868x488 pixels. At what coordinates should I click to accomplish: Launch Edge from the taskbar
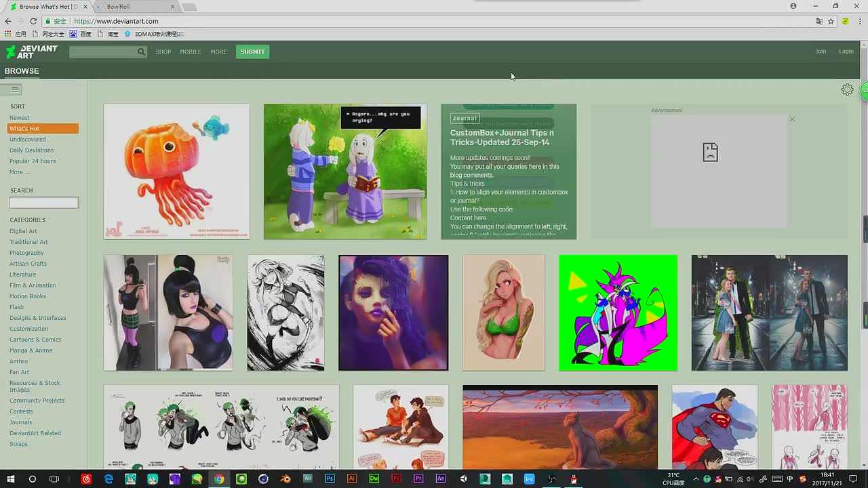coord(108,479)
